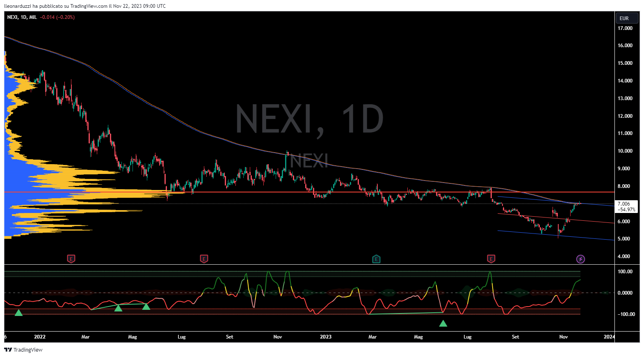Click the 16.000 price axis label

(x=625, y=46)
